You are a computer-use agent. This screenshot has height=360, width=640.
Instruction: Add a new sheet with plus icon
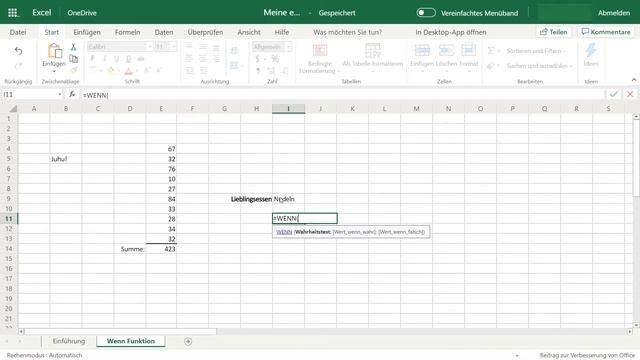(x=188, y=342)
